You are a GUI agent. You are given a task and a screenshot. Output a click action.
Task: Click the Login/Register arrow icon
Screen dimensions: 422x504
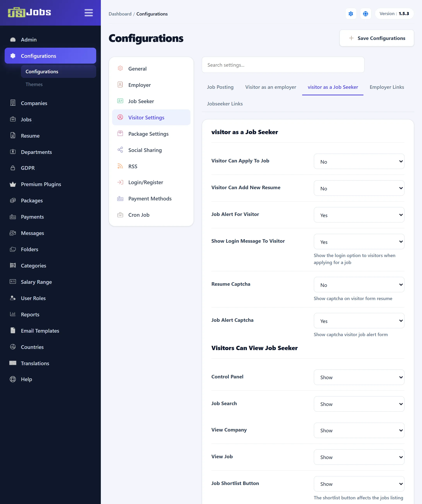coord(120,182)
